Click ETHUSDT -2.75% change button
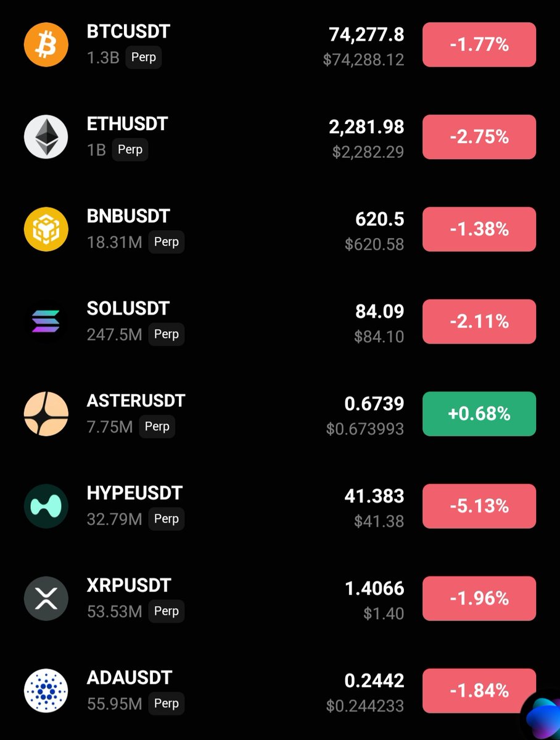 479,137
